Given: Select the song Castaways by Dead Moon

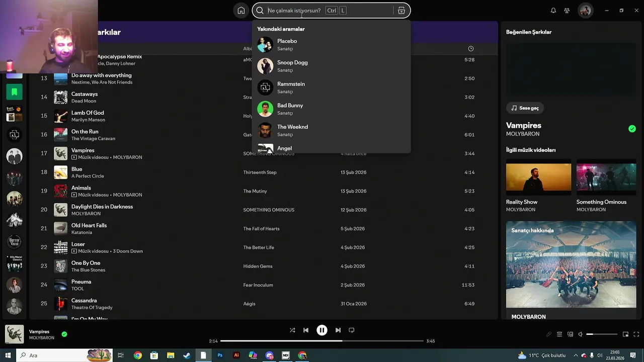Looking at the screenshot, I should coord(264,97).
